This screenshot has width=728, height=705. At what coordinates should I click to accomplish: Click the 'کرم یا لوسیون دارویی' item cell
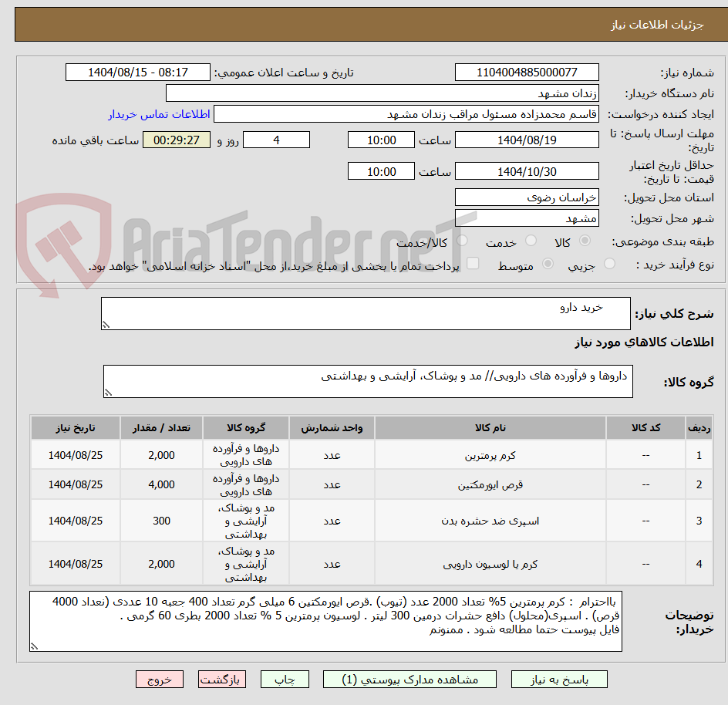(x=490, y=564)
